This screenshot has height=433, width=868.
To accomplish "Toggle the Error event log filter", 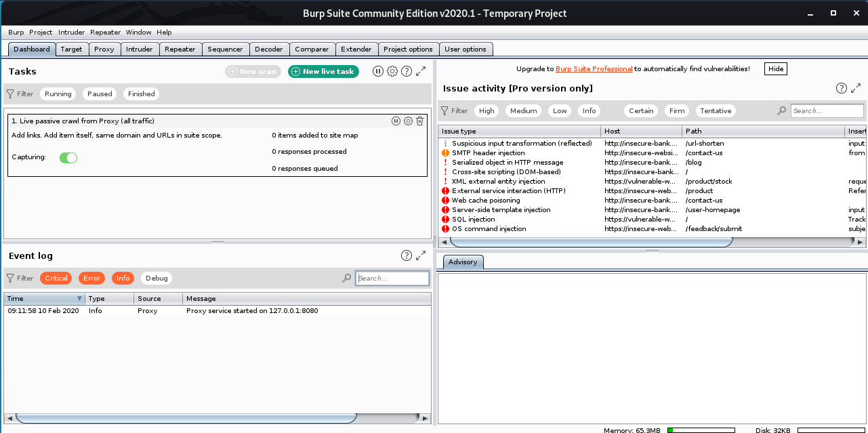I will click(92, 278).
